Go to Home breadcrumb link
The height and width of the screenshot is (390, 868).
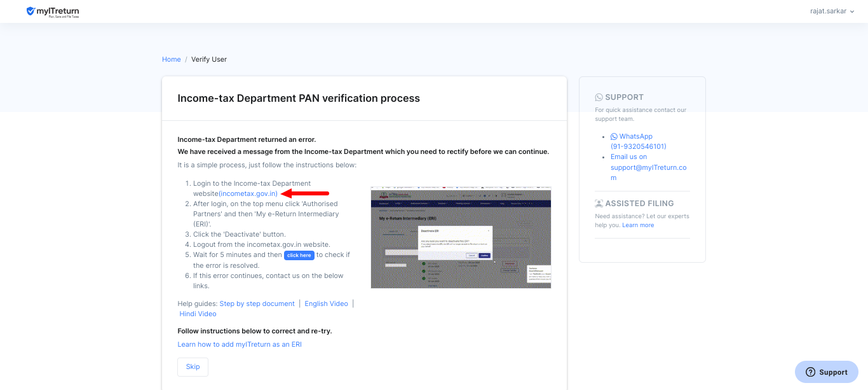pyautogui.click(x=172, y=59)
